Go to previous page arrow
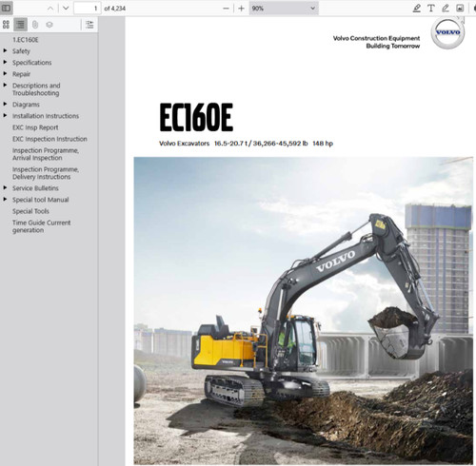Screen dimensions: 476x466 50,9
